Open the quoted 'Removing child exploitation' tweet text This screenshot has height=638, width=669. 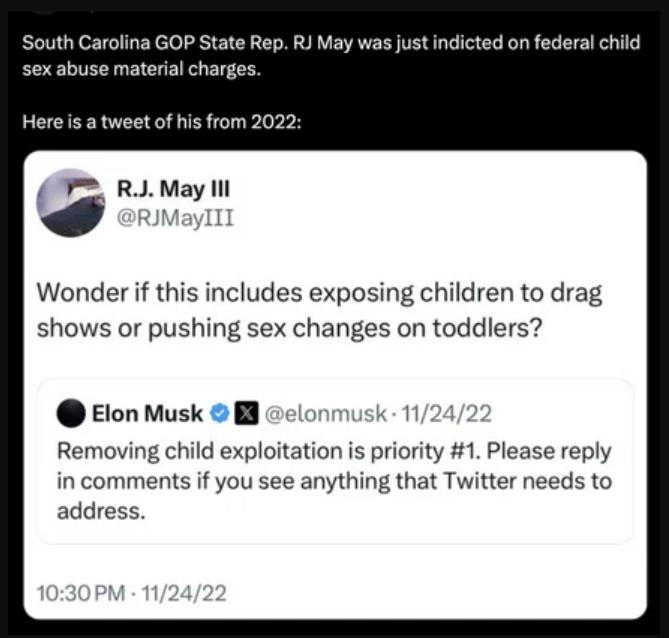[x=334, y=481]
